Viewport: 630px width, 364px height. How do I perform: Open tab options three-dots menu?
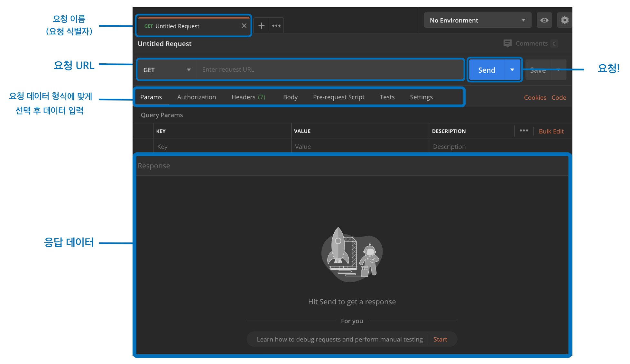click(x=276, y=26)
